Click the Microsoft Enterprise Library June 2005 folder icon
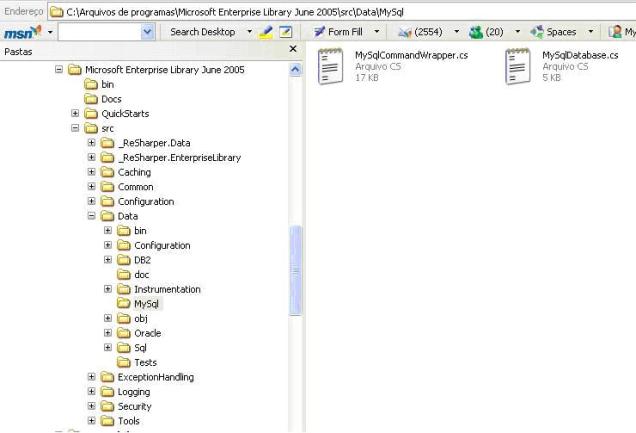This screenshot has height=433, width=636. (x=75, y=70)
